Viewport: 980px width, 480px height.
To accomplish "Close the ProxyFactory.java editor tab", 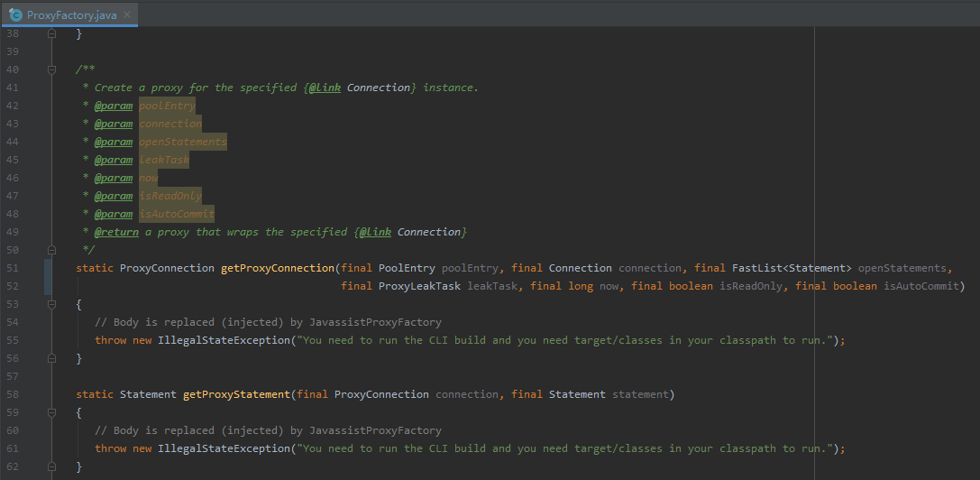I will click(125, 15).
